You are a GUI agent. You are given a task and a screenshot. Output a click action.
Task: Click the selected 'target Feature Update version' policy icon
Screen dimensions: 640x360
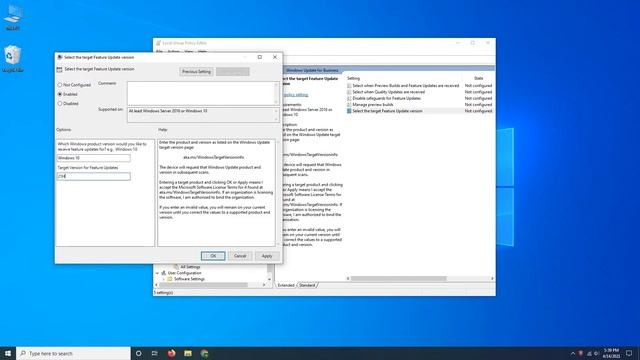click(x=349, y=111)
